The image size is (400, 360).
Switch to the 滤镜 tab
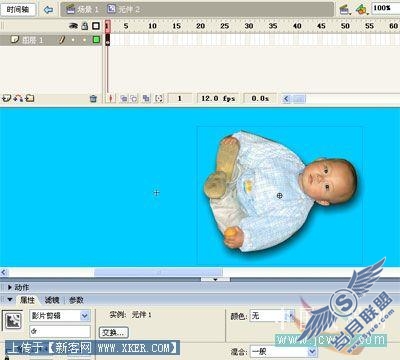click(52, 300)
